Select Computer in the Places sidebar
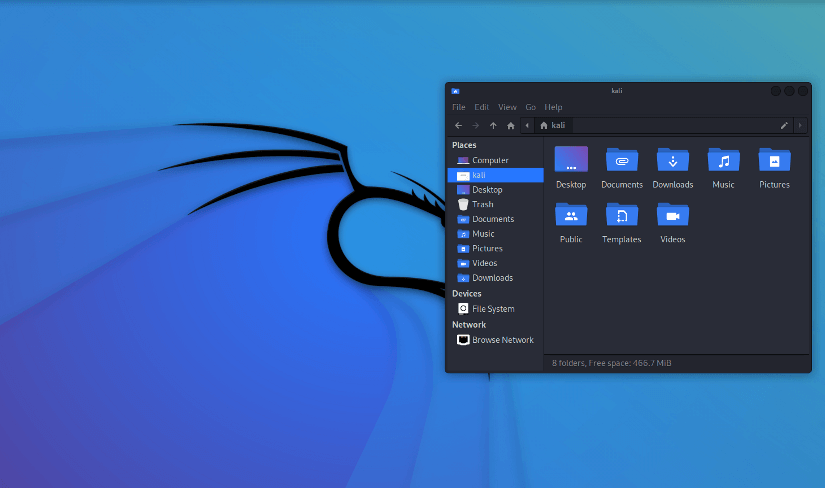 coord(495,160)
